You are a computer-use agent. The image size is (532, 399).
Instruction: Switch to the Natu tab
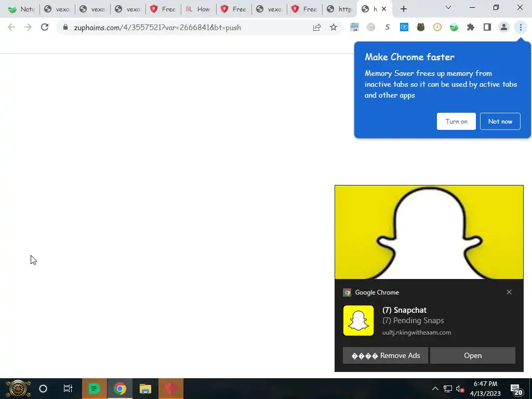click(21, 9)
